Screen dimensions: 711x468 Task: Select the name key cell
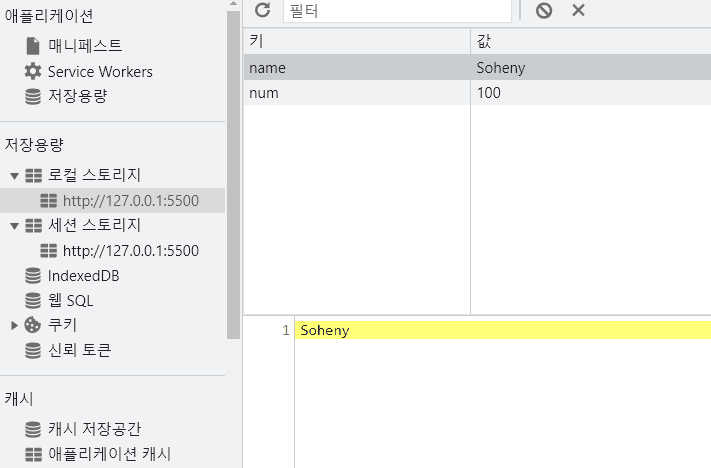tap(357, 68)
